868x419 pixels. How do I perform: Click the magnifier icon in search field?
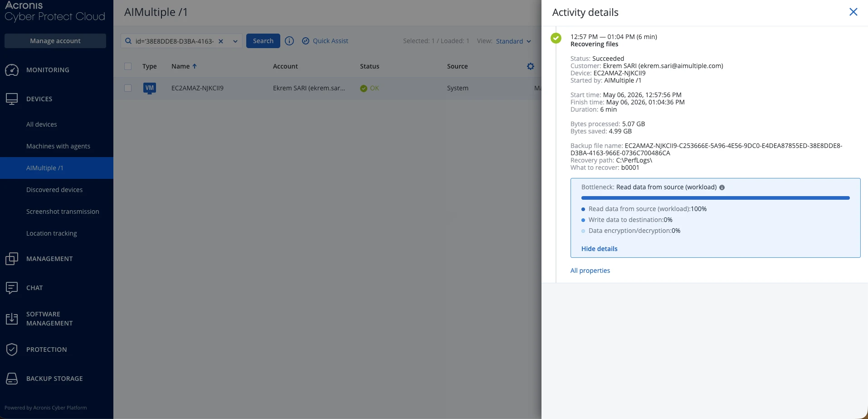[128, 41]
